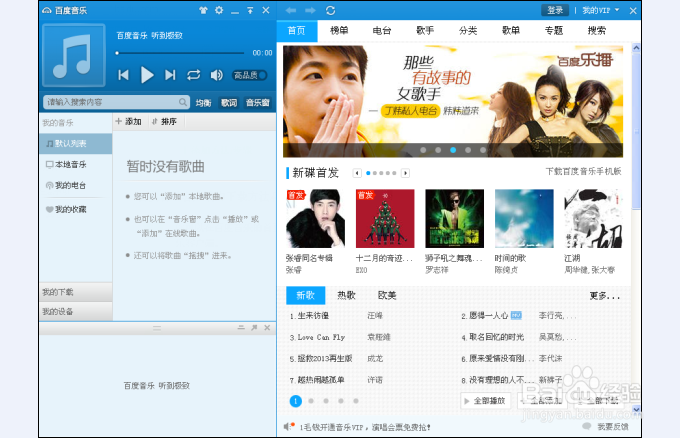
Task: Switch to the 首页 tab
Action: 297,30
